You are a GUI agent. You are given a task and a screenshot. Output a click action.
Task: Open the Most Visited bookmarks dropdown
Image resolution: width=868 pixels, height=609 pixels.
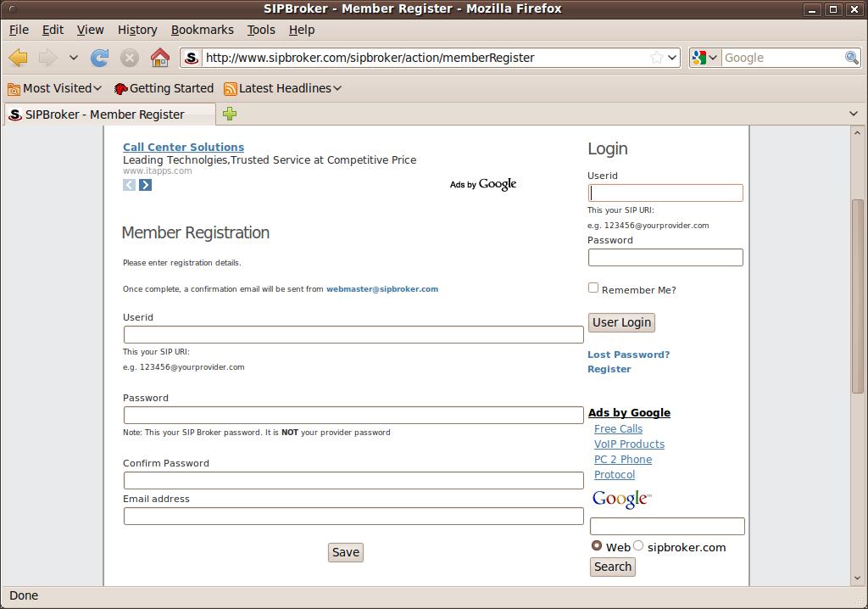tap(55, 88)
